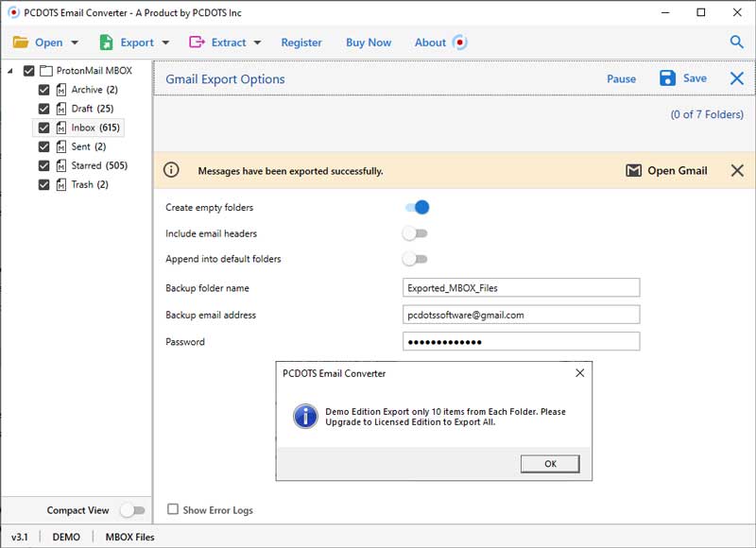This screenshot has width=756, height=548.
Task: Uncheck the Inbox folder checkbox
Action: pos(43,128)
